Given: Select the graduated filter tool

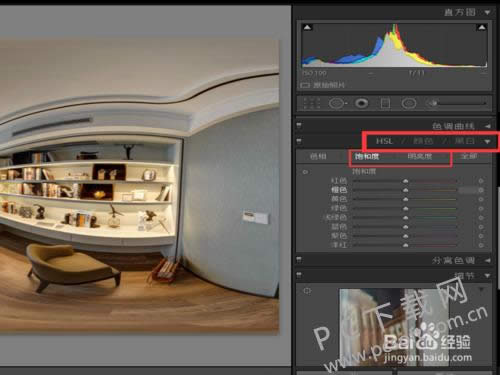Looking at the screenshot, I should pos(385,103).
